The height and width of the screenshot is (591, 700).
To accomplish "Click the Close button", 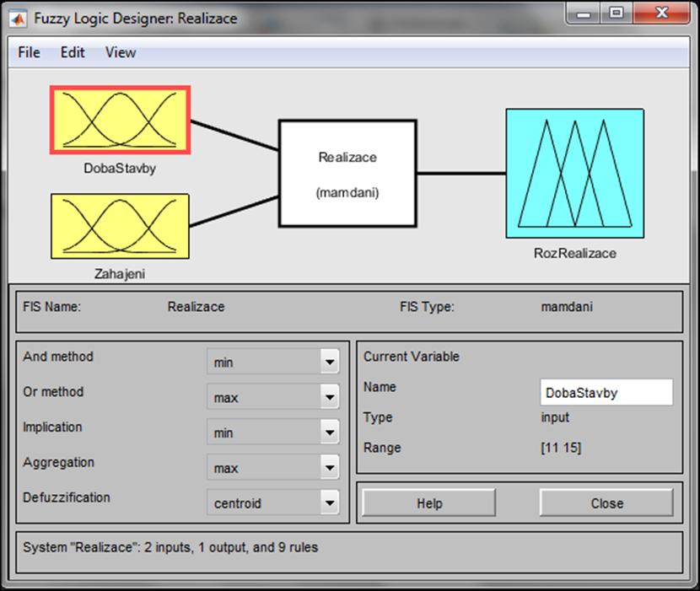I will (606, 503).
